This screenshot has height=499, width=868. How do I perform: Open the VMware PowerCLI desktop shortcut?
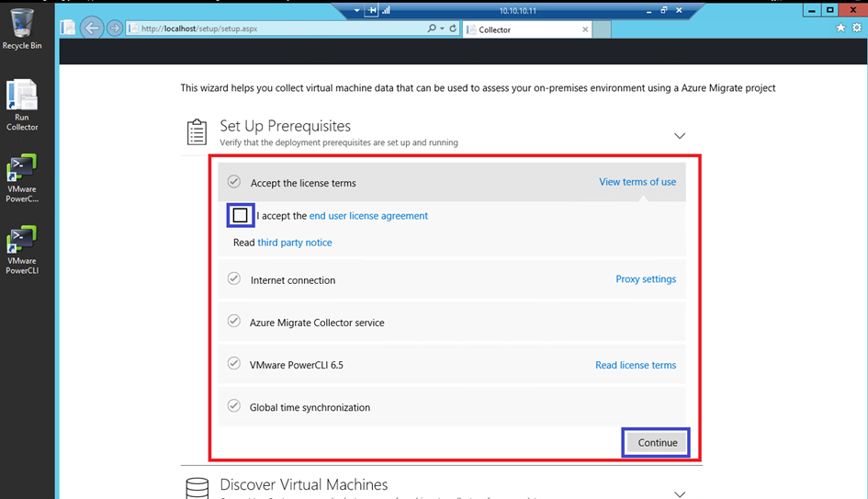[x=22, y=250]
